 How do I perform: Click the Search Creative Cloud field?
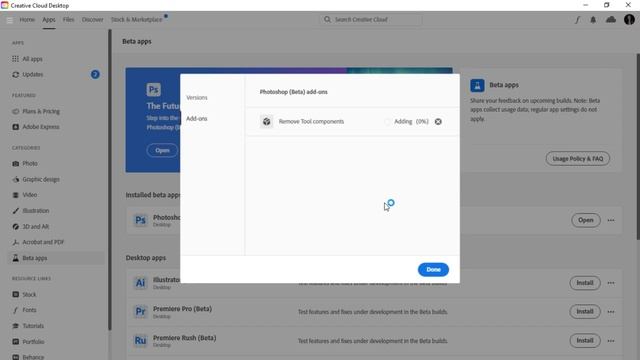(371, 20)
